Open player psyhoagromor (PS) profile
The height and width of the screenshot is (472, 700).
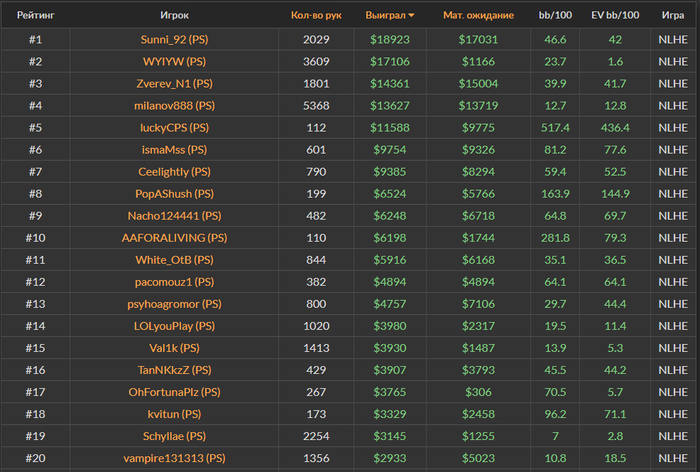[175, 304]
